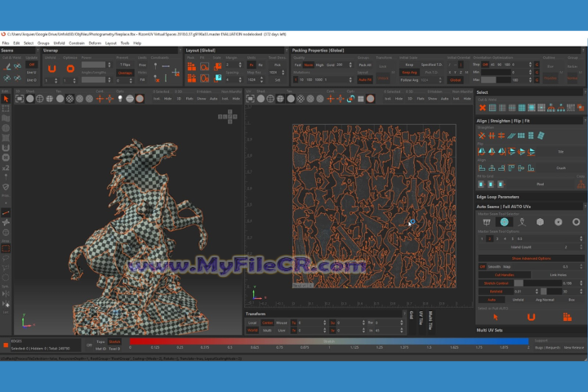Open the Groups menu
The height and width of the screenshot is (392, 588).
pos(43,43)
